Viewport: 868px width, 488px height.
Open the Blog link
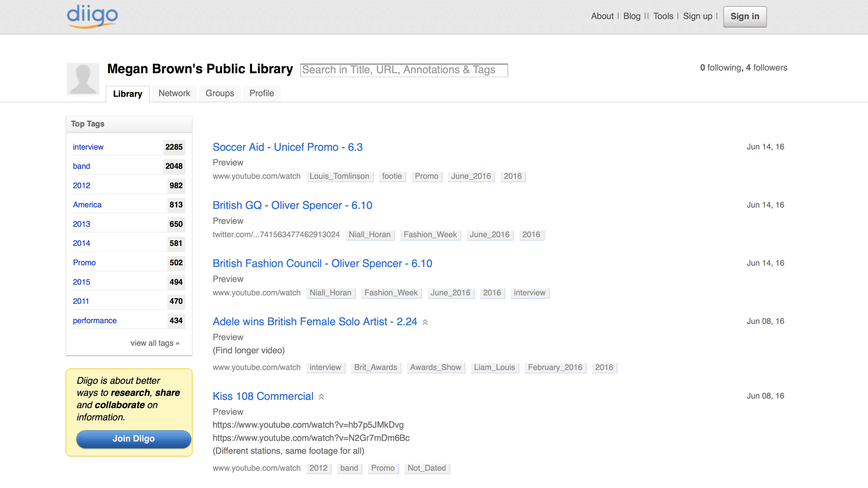pos(632,16)
